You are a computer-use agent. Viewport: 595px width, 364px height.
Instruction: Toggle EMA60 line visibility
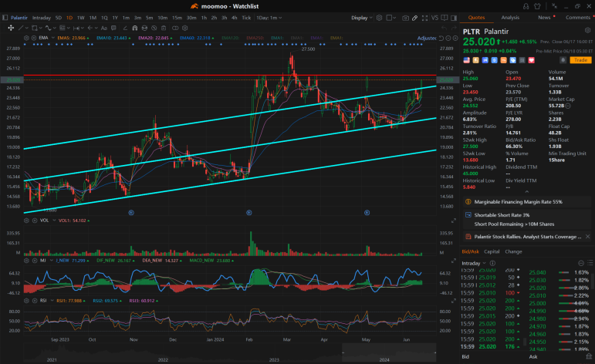(x=197, y=38)
